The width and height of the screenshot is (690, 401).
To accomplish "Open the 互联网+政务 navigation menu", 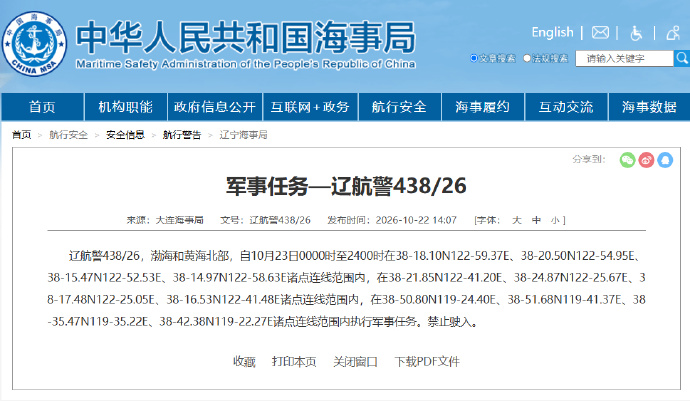I will pyautogui.click(x=310, y=107).
